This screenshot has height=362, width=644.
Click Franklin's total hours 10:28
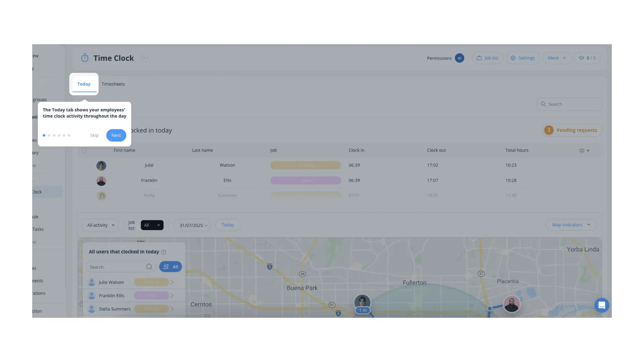pyautogui.click(x=511, y=181)
